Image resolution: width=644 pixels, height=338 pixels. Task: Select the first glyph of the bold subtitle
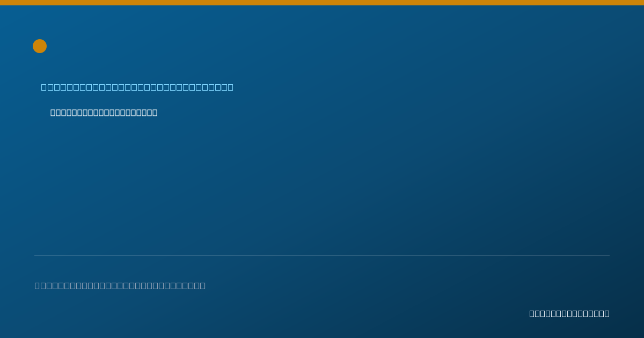(53, 112)
